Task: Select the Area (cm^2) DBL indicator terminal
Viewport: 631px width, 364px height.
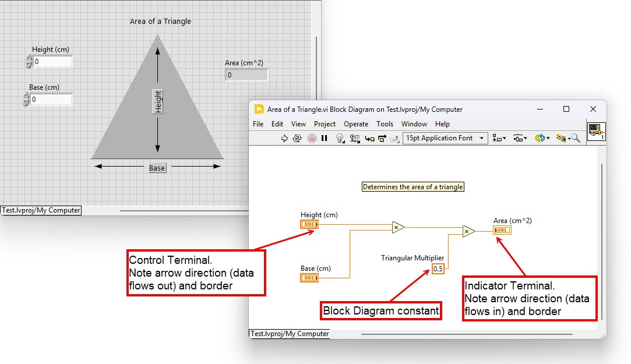Action: click(x=502, y=230)
